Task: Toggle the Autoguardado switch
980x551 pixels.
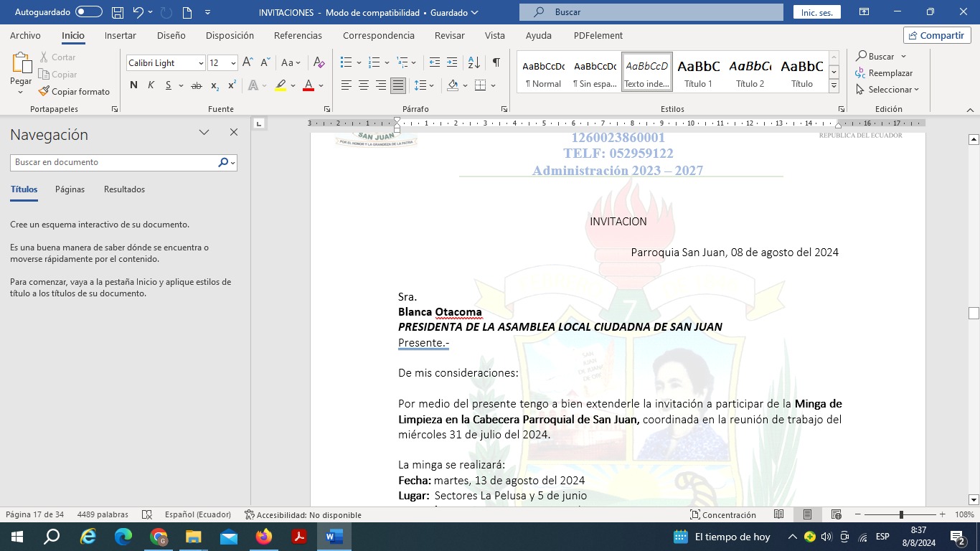Action: pos(89,12)
